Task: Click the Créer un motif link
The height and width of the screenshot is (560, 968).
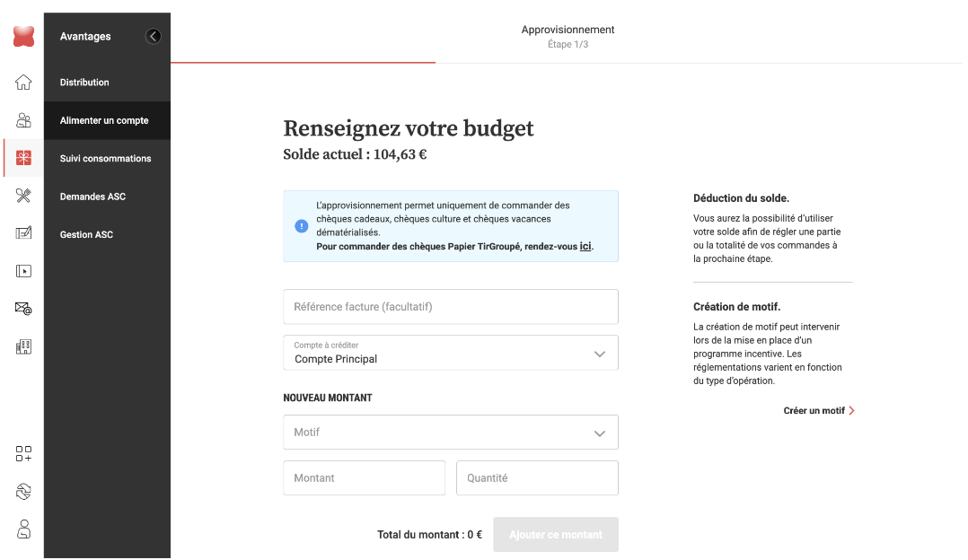Action: (x=819, y=411)
